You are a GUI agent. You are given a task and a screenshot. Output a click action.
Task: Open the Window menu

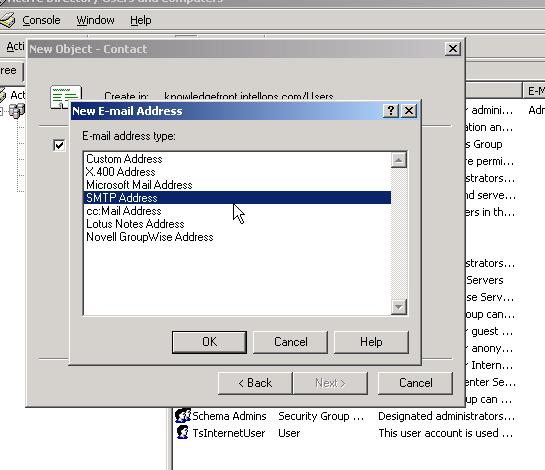(x=95, y=20)
